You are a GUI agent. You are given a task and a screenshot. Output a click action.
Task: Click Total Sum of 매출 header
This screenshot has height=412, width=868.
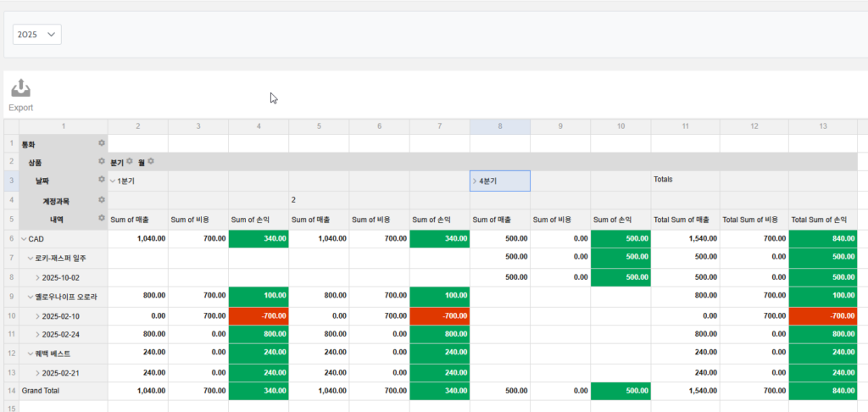coord(685,220)
